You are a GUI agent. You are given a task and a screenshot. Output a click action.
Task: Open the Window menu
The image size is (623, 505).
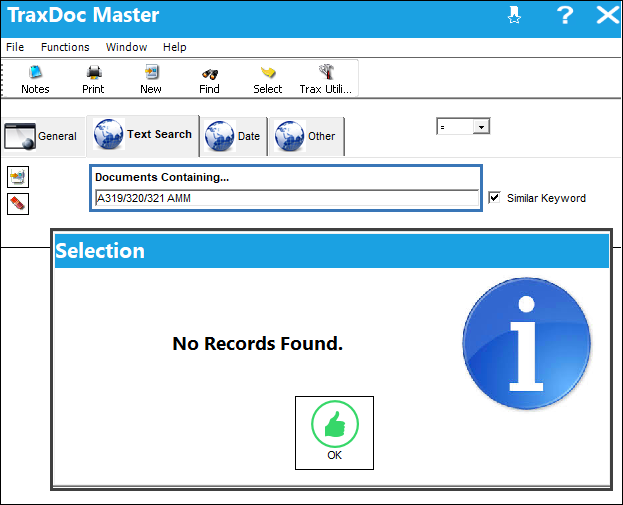pos(126,47)
